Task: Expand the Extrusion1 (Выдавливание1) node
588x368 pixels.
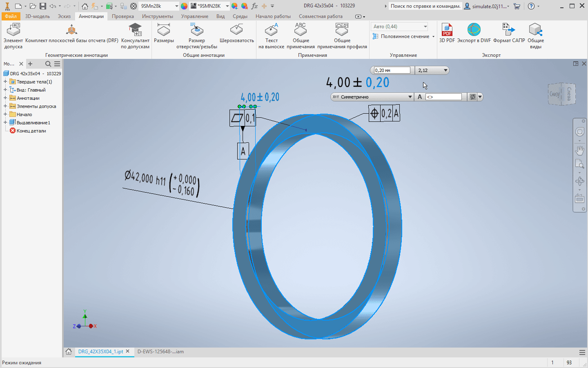Action: (5, 123)
